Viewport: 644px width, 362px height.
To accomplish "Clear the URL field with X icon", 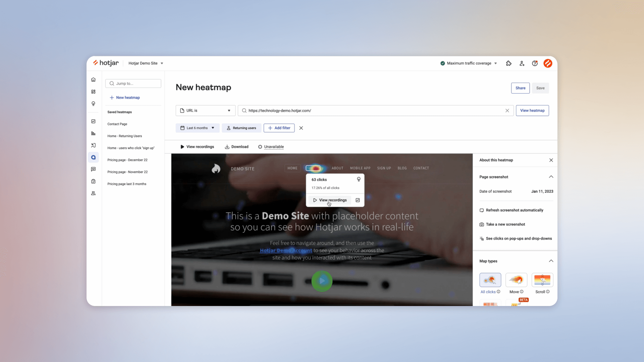I will coord(507,111).
